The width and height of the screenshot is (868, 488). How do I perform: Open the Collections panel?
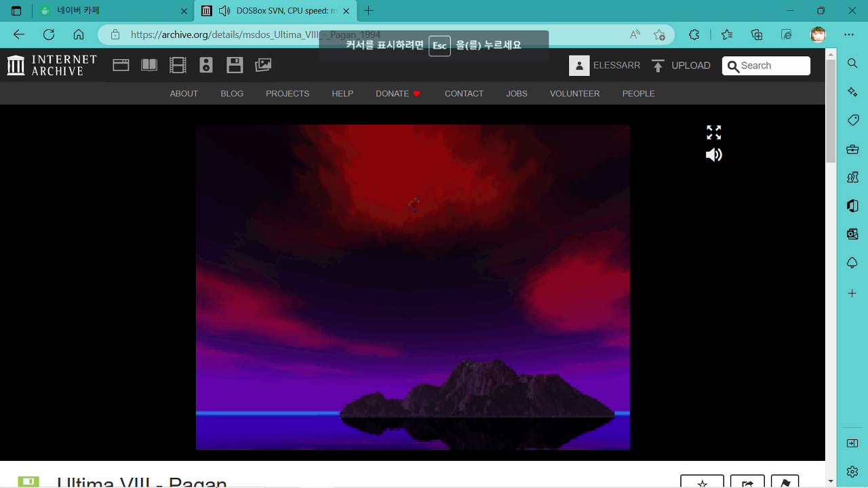pos(757,35)
